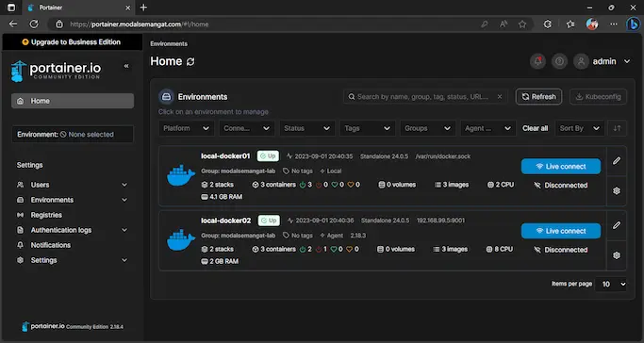Screen dimensions: 644x343
Task: Open the Sort By dropdown
Action: click(x=580, y=128)
